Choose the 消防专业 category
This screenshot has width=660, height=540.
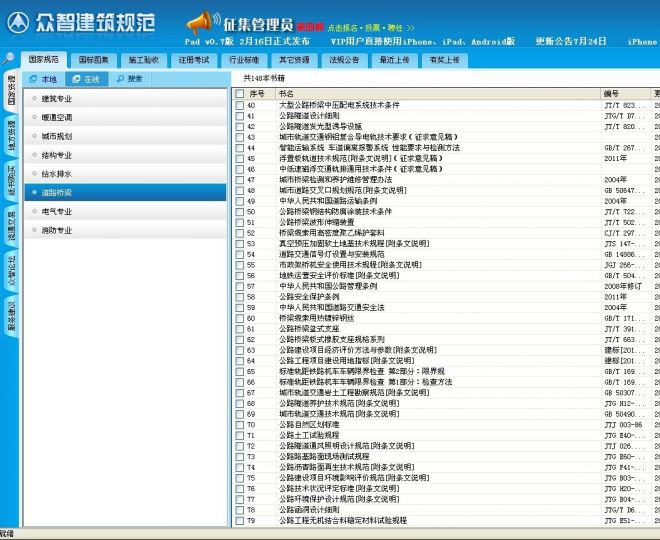click(x=125, y=231)
